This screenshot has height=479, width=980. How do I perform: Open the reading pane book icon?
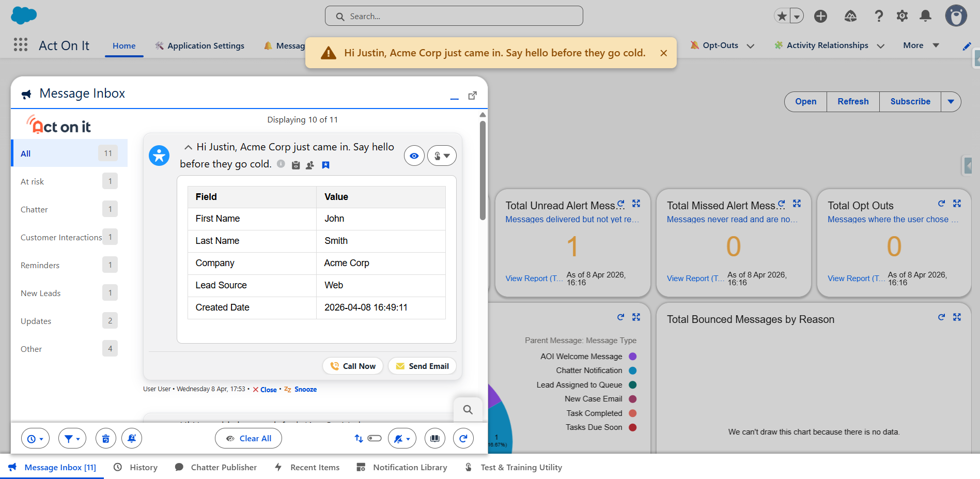coord(434,438)
